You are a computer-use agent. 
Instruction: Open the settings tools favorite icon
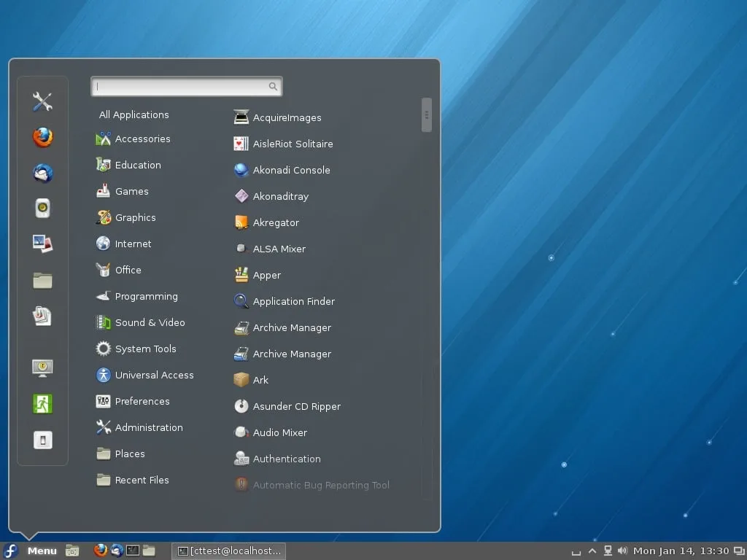(x=42, y=101)
